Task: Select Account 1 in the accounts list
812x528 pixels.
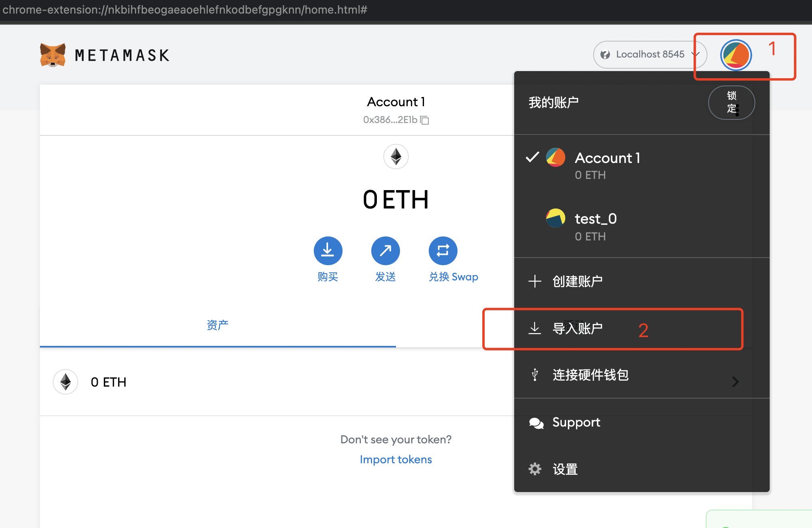Action: tap(642, 165)
